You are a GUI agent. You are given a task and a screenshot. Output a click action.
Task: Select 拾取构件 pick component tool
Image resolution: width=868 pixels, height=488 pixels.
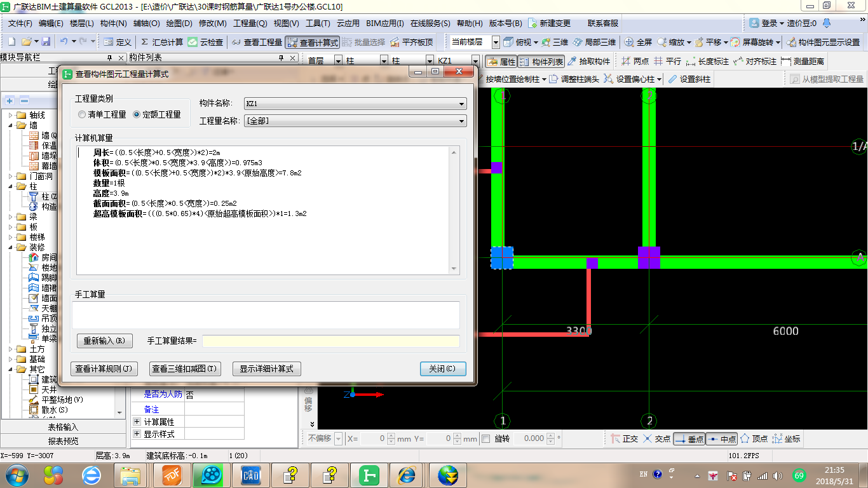click(588, 62)
